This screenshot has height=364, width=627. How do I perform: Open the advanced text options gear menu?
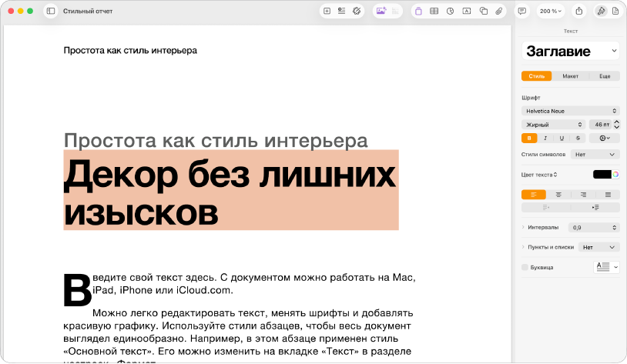pyautogui.click(x=605, y=139)
